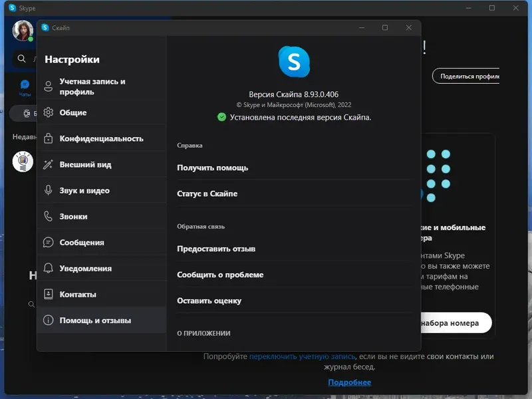
Task: Select the microphone icon for Звук и видео
Action: pyautogui.click(x=48, y=190)
